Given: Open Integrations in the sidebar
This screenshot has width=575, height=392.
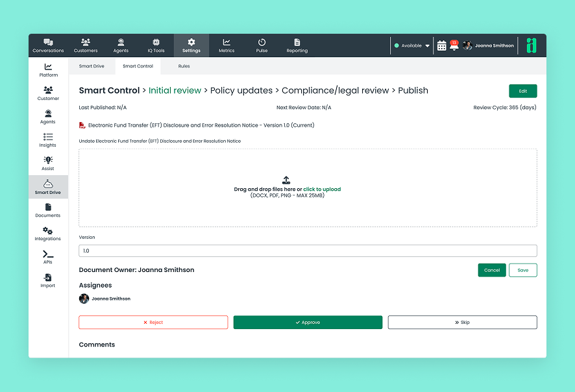Looking at the screenshot, I should pos(47,234).
